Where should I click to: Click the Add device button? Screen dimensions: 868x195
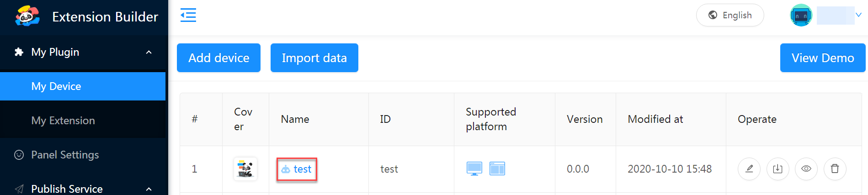[x=218, y=58]
